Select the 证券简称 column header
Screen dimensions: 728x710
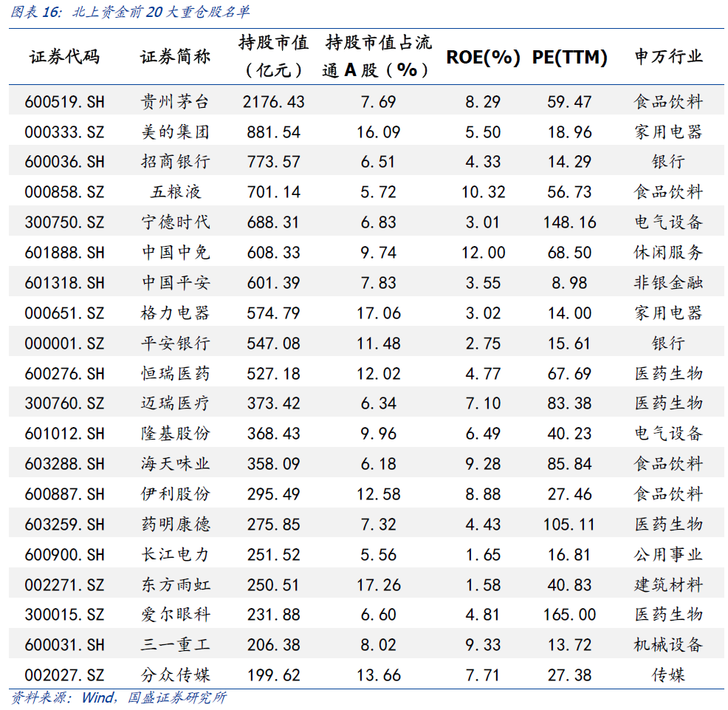pyautogui.click(x=176, y=57)
